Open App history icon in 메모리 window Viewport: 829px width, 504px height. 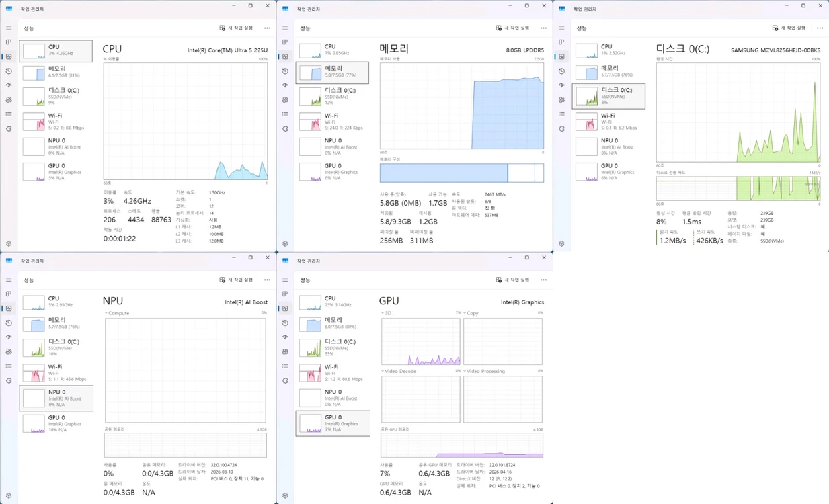click(x=285, y=71)
